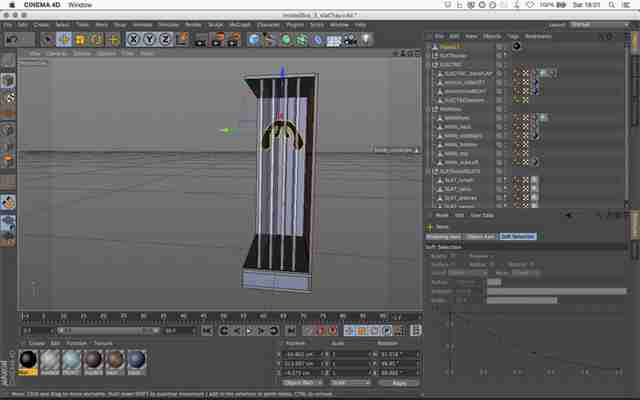Select the black material sphere swatch
Image resolution: width=640 pixels, height=400 pixels.
[28, 360]
